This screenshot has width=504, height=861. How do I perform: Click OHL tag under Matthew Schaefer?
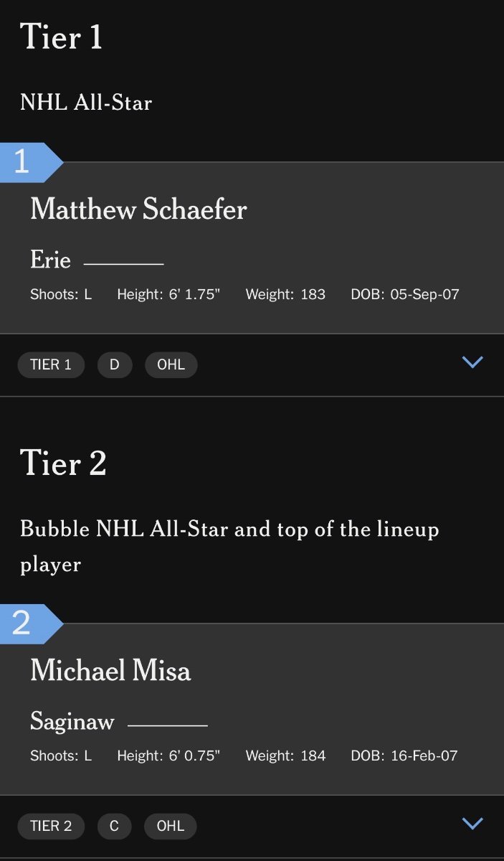coord(171,364)
